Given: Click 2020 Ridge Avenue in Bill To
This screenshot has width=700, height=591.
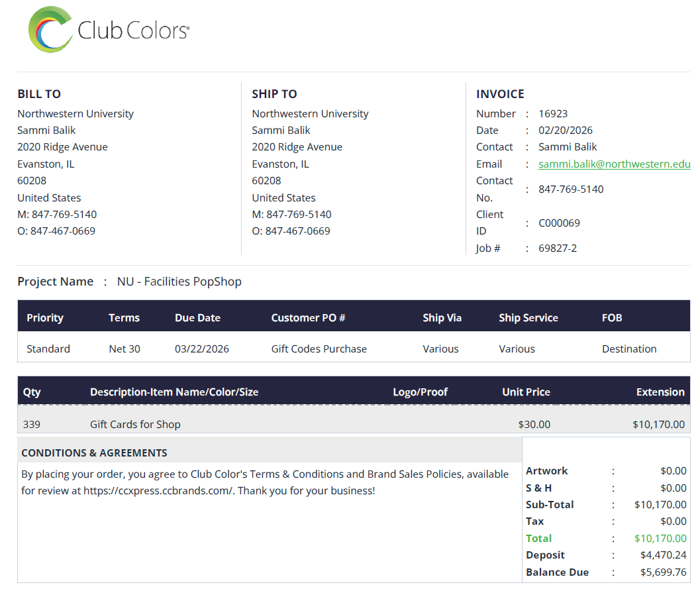Looking at the screenshot, I should pos(62,147).
